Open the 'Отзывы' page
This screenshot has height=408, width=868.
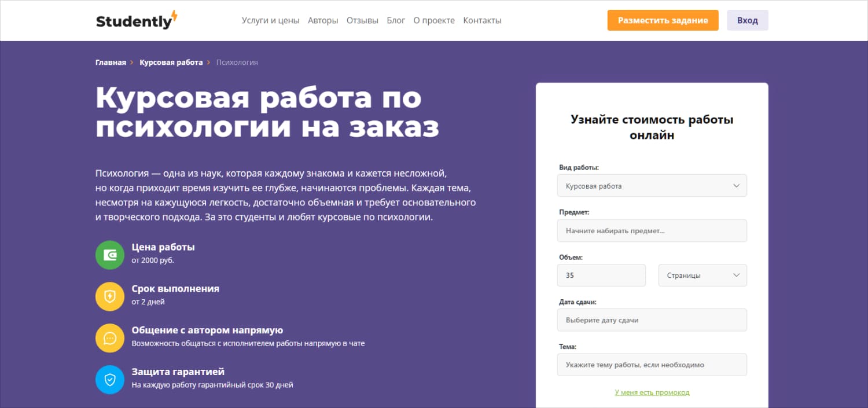[x=362, y=20]
